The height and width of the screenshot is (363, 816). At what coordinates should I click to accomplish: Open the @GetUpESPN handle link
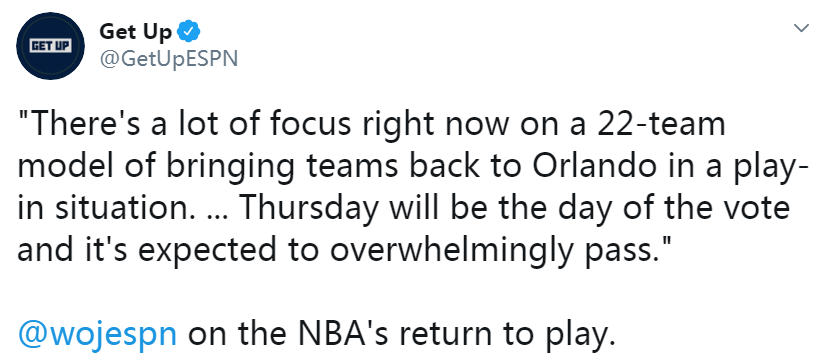pos(168,59)
